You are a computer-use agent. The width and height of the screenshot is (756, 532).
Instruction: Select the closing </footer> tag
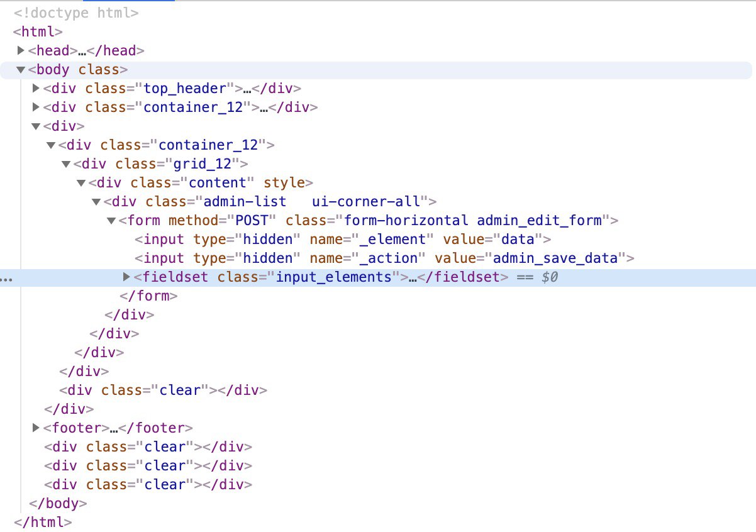(x=155, y=428)
